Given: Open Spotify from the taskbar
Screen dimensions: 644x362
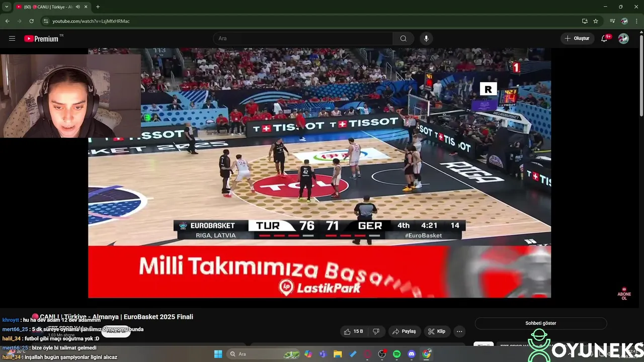Looking at the screenshot, I should [x=396, y=354].
